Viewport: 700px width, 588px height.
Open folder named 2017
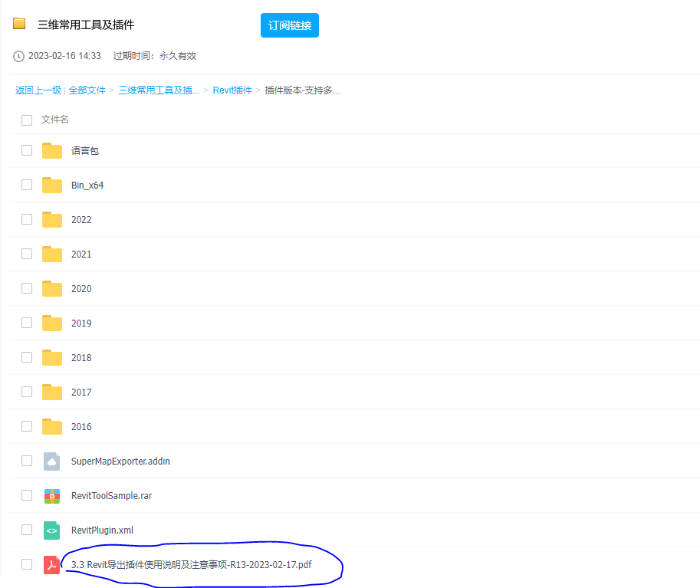click(81, 392)
